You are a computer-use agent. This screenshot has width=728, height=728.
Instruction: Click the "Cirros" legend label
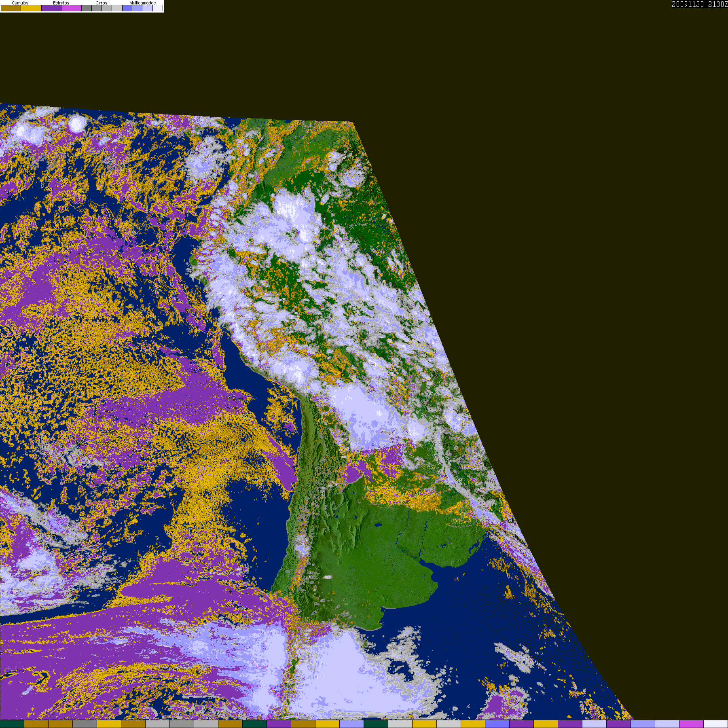click(x=102, y=3)
